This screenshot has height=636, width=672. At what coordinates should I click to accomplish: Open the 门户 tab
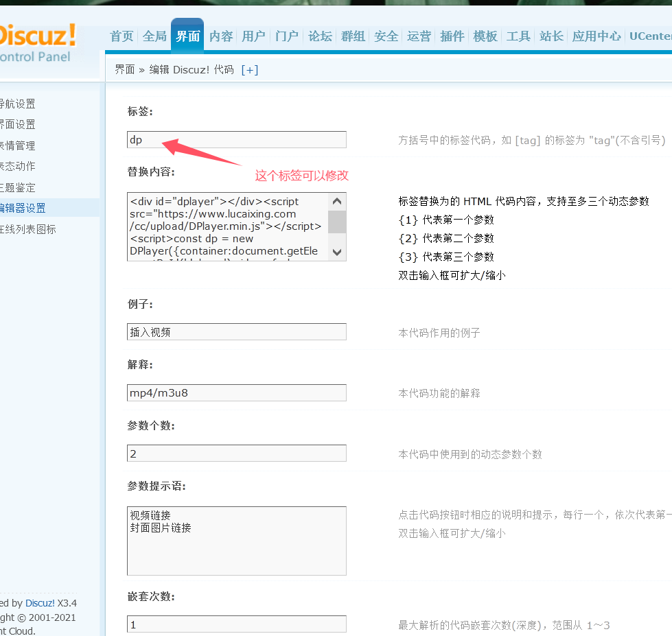point(287,36)
